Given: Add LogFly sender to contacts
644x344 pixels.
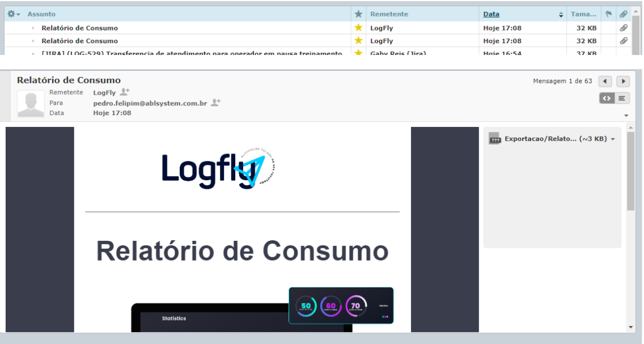Looking at the screenshot, I should tap(125, 92).
